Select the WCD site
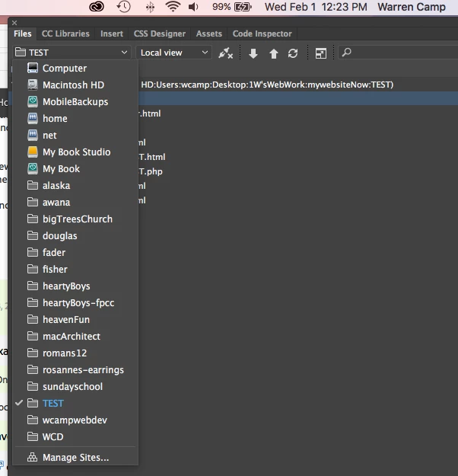 pos(75,437)
